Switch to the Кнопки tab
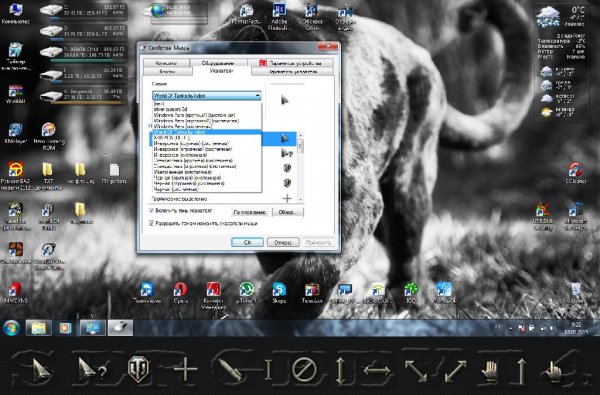Screen dimensions: 600x395 coord(167,72)
